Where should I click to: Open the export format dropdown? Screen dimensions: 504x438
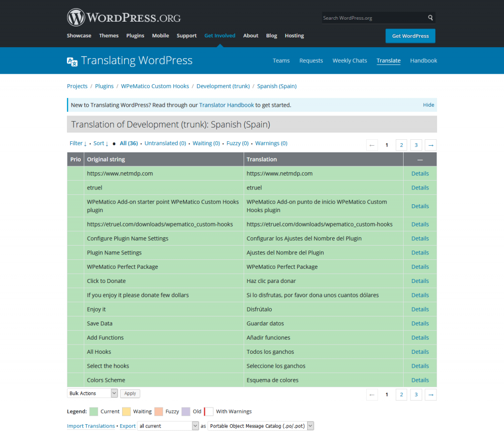click(261, 426)
